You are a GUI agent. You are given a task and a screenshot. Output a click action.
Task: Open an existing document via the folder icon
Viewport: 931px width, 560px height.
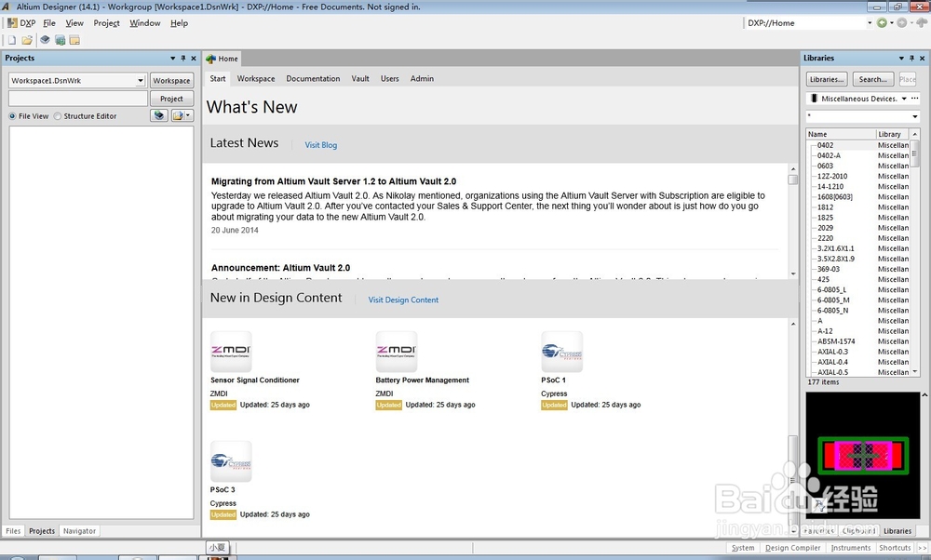coord(27,40)
